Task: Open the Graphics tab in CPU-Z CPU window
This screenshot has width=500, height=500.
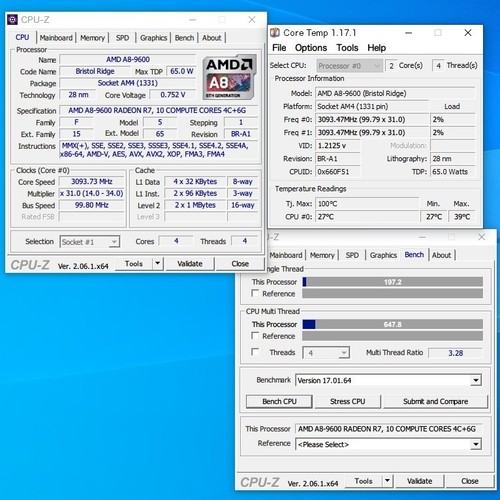Action: point(153,38)
